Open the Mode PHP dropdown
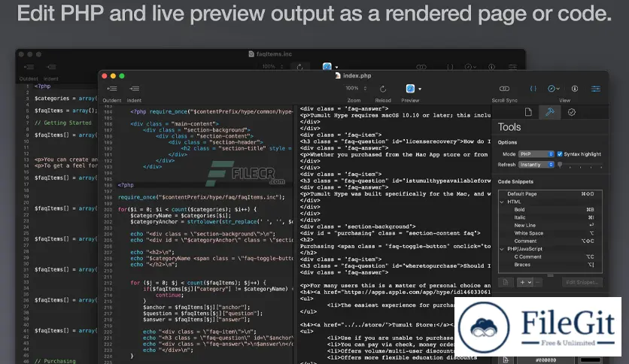Screen dimensions: 629x364 click(x=536, y=154)
